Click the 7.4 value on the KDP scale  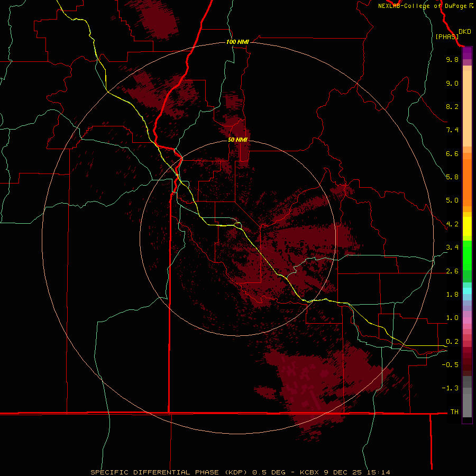[x=452, y=130]
